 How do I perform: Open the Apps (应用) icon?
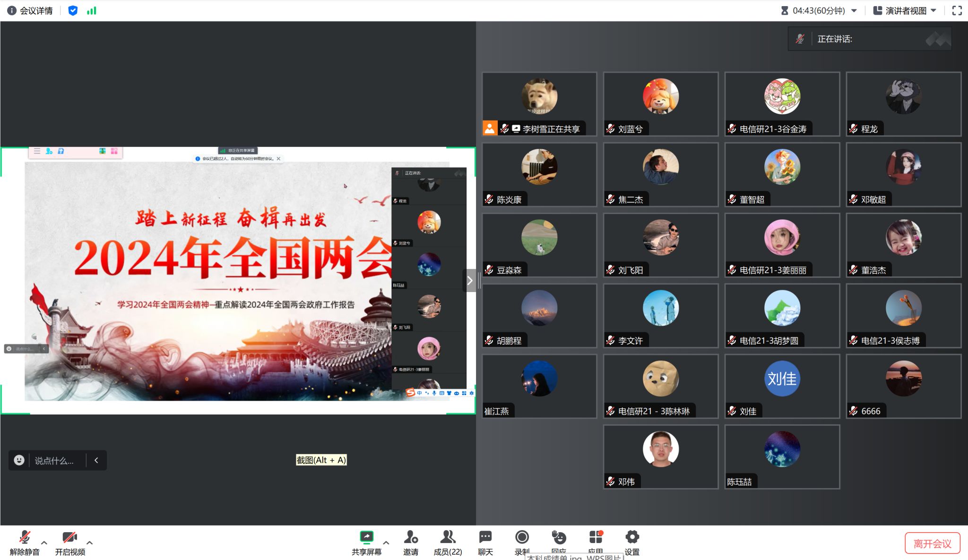coord(596,538)
